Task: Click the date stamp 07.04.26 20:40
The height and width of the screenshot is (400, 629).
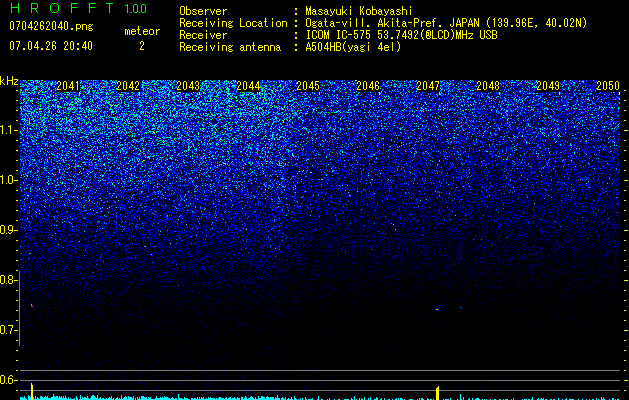Action: (x=51, y=46)
